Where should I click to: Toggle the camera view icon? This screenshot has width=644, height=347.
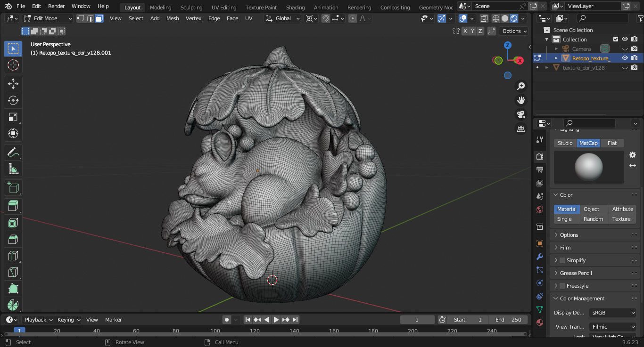(x=521, y=114)
